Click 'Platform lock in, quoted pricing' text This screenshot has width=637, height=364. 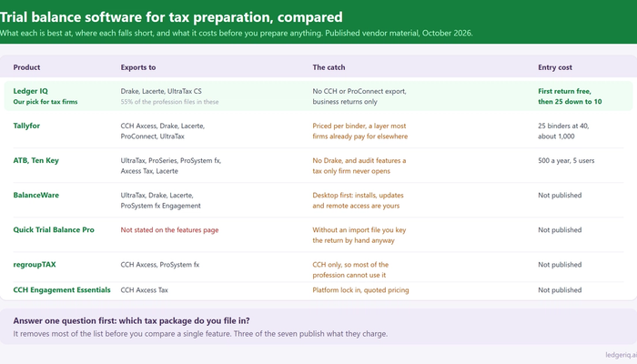click(x=360, y=290)
